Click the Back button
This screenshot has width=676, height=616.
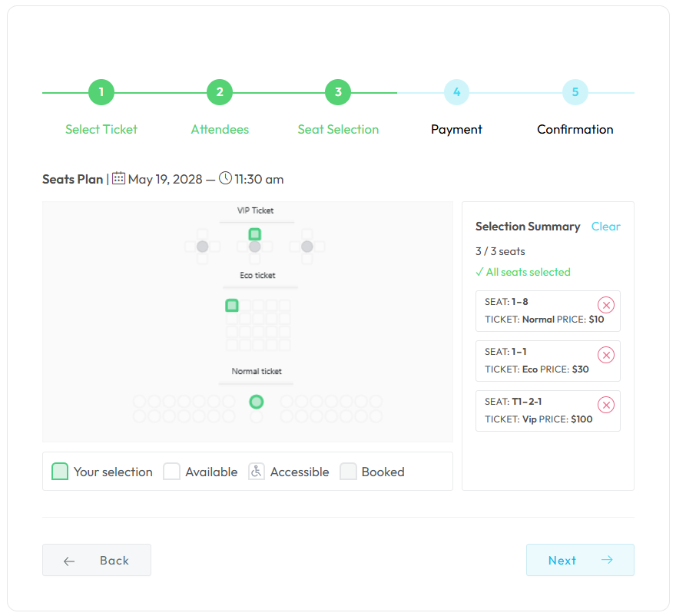click(97, 560)
